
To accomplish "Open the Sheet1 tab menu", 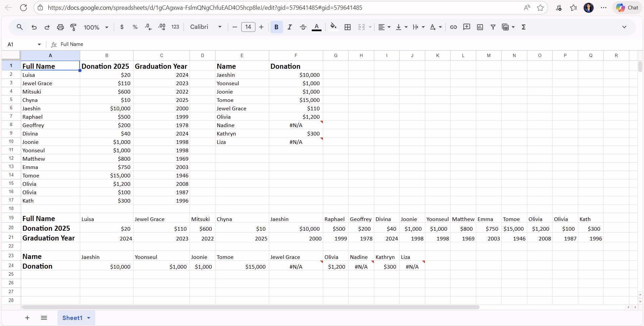I will tap(88, 318).
